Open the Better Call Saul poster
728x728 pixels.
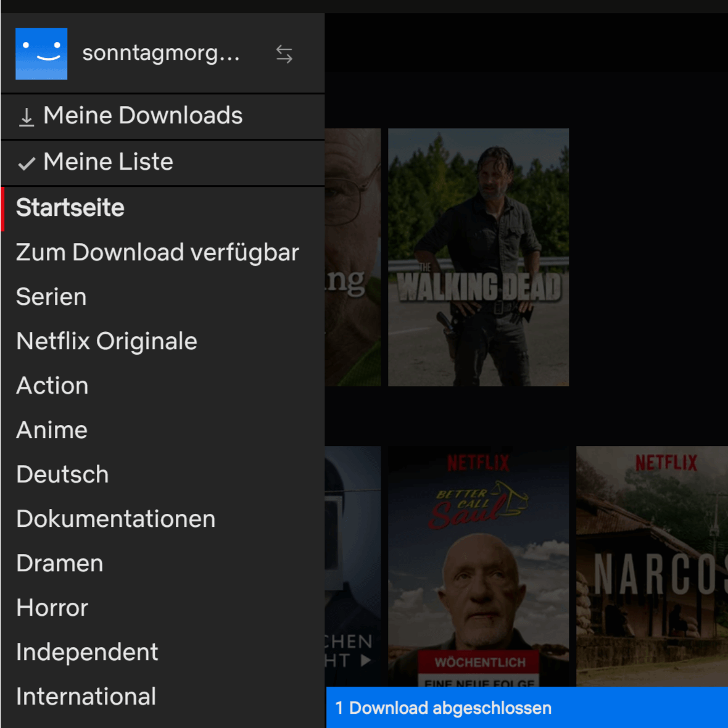(x=478, y=566)
